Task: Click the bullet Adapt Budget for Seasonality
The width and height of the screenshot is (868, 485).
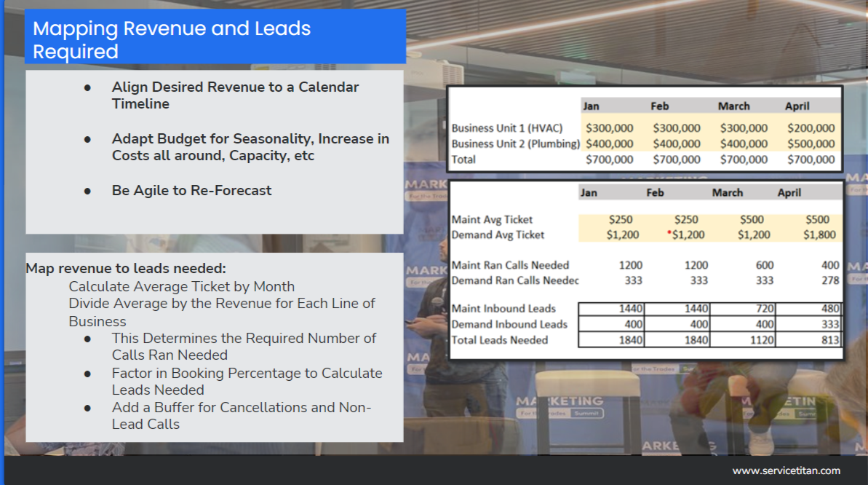Action: click(250, 147)
